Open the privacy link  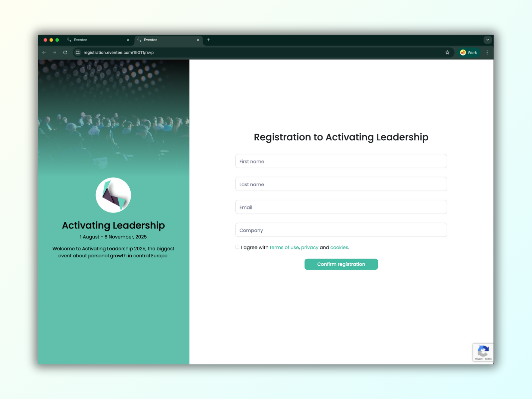click(x=310, y=247)
